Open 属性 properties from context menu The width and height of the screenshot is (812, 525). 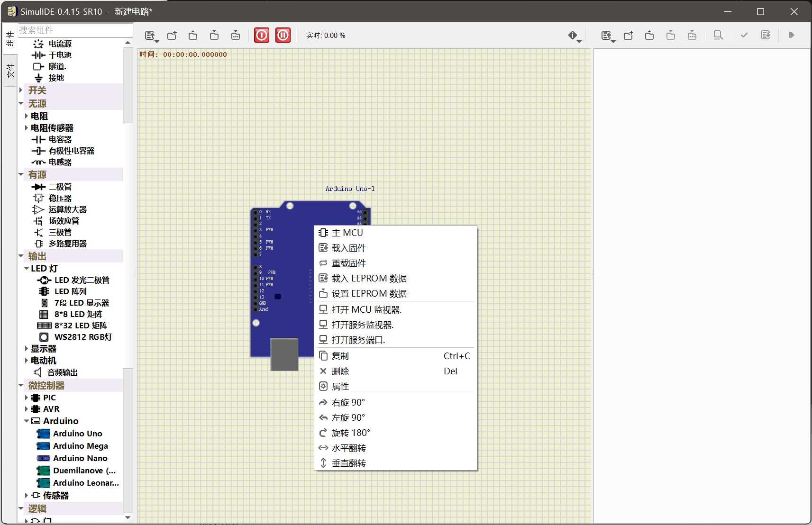(395, 386)
